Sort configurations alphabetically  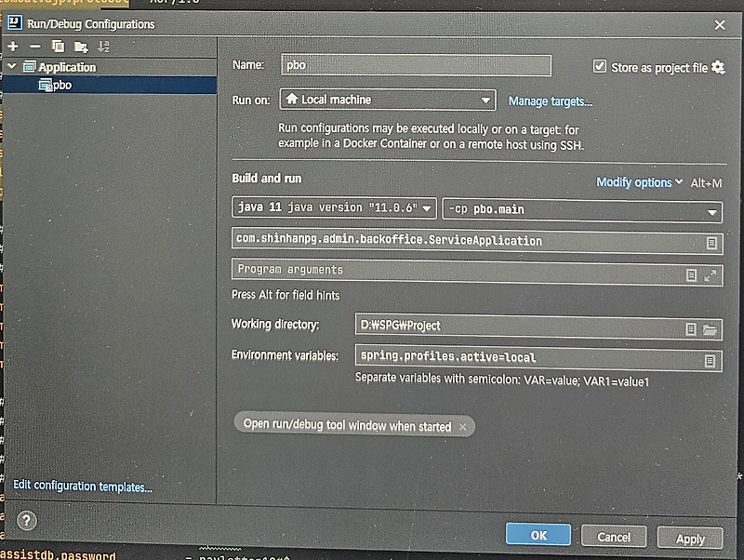[101, 45]
